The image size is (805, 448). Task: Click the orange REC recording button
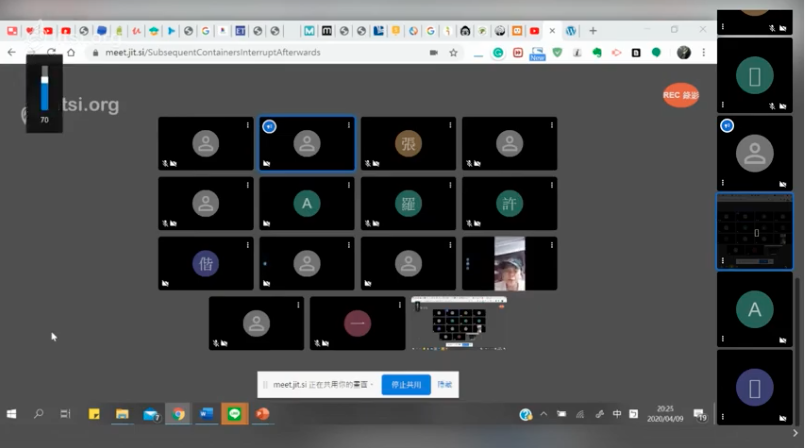[x=681, y=95]
